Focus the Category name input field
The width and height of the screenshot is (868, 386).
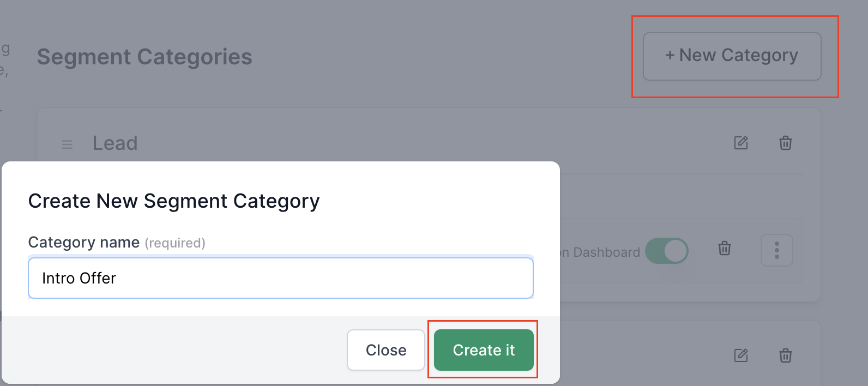click(281, 278)
